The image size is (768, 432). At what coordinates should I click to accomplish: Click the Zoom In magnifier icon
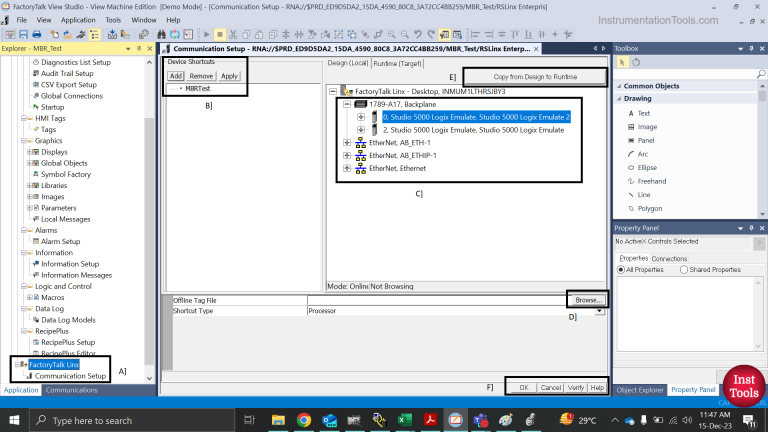[391, 34]
